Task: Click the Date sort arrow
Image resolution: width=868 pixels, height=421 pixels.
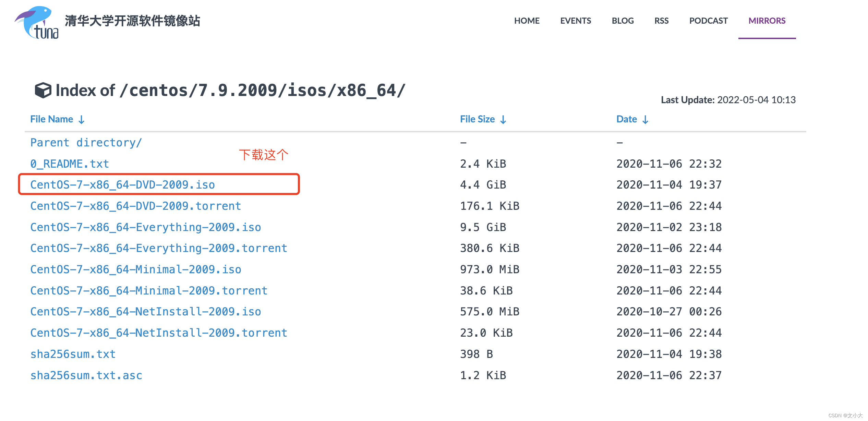Action: point(645,120)
